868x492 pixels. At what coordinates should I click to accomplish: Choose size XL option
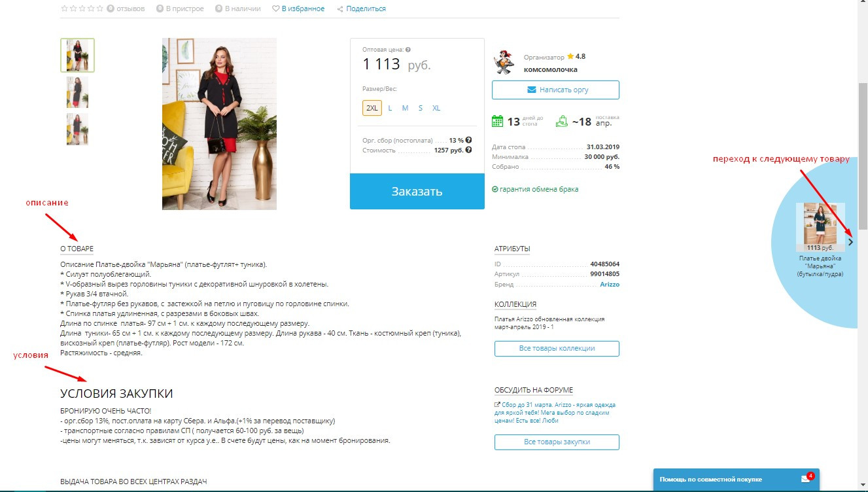click(436, 108)
